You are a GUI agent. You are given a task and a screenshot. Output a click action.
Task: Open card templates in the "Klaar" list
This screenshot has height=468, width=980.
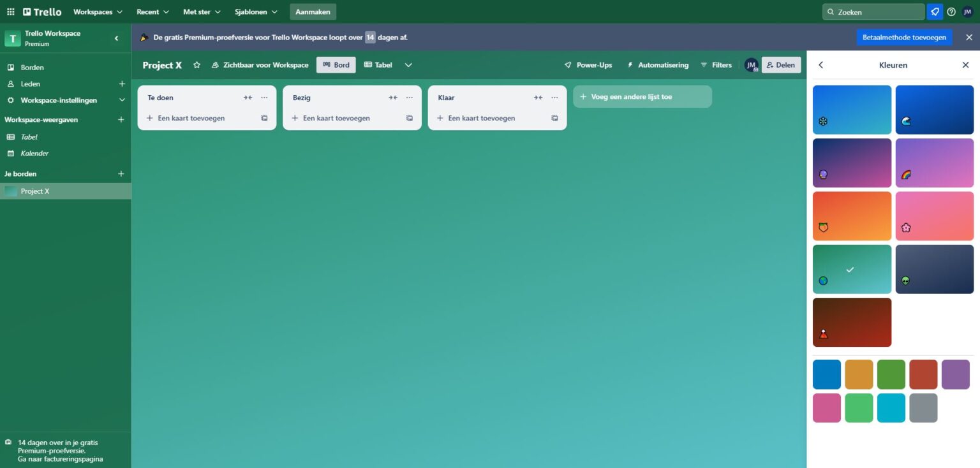click(554, 118)
